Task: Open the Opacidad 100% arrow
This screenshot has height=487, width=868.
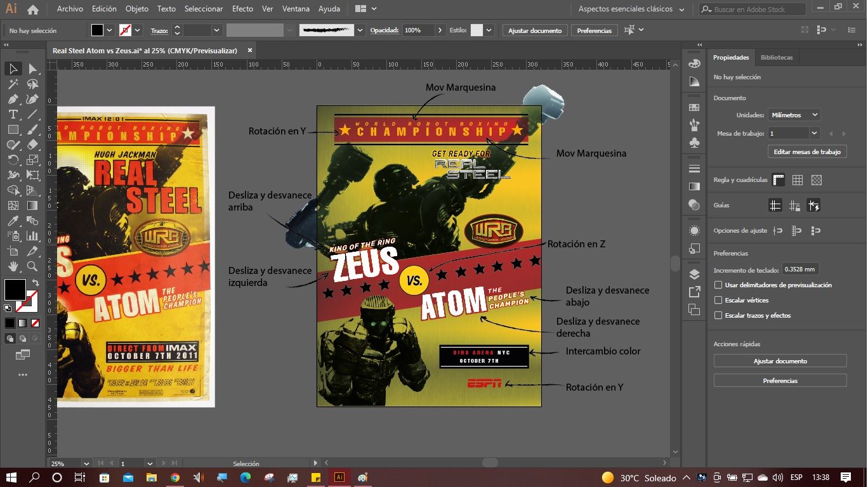Action: [440, 30]
